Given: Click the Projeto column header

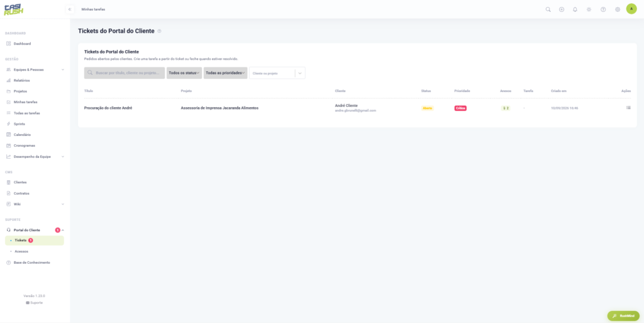Looking at the screenshot, I should click(x=186, y=91).
